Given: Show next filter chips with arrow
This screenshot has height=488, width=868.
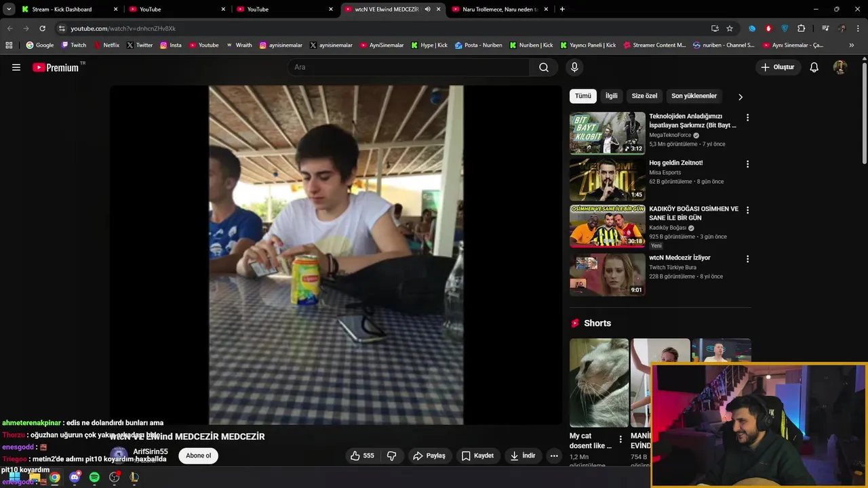Looking at the screenshot, I should pyautogui.click(x=740, y=96).
